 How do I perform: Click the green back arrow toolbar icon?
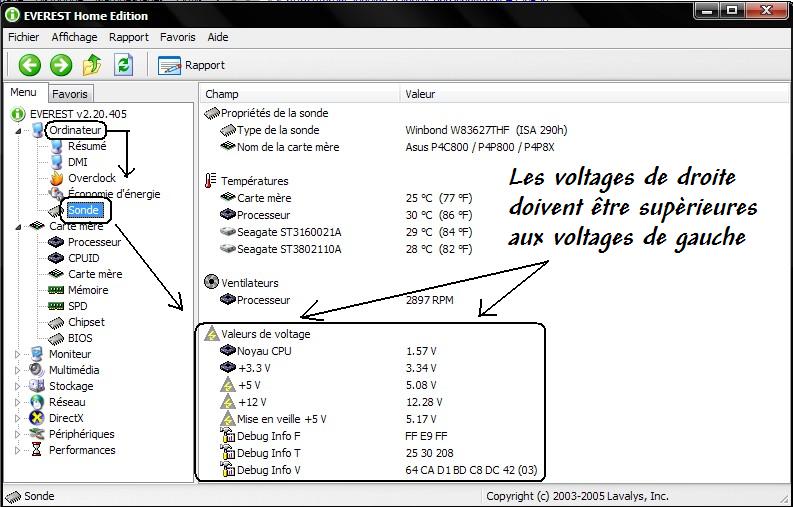(x=29, y=65)
